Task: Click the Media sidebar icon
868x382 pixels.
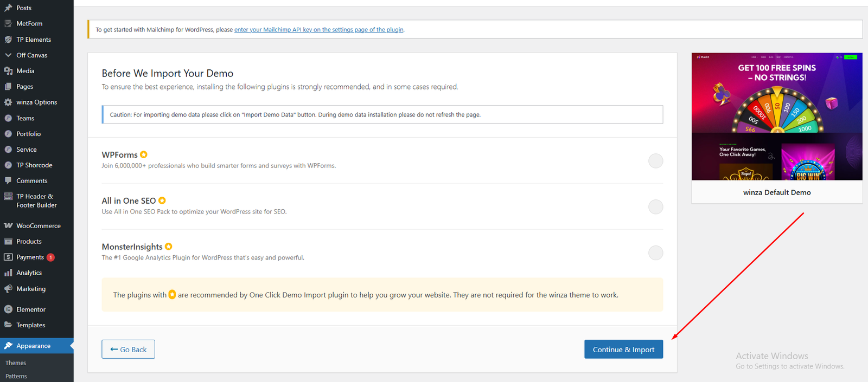Action: pos(8,71)
